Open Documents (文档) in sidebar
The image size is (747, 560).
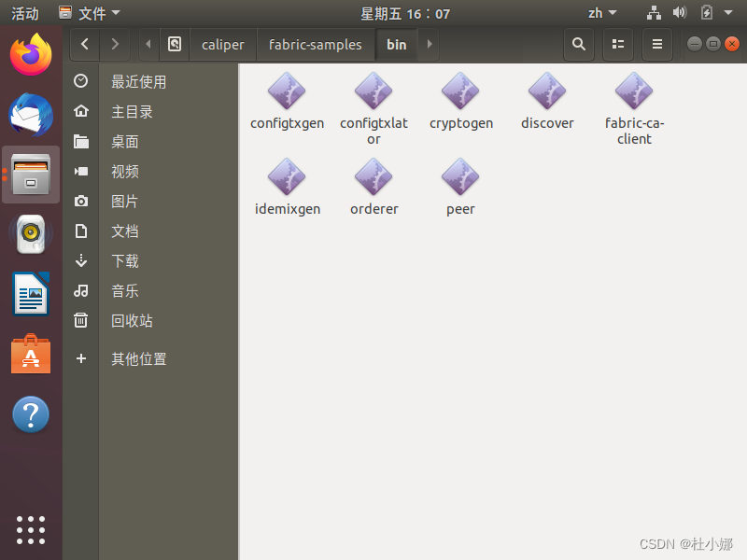click(x=150, y=231)
